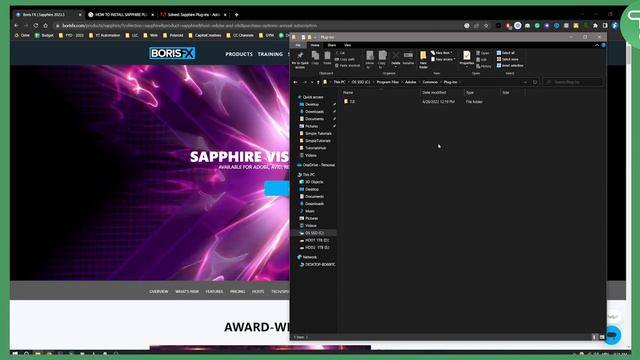Click Invert selection in the ribbon
This screenshot has height=360, width=640.
pos(510,65)
